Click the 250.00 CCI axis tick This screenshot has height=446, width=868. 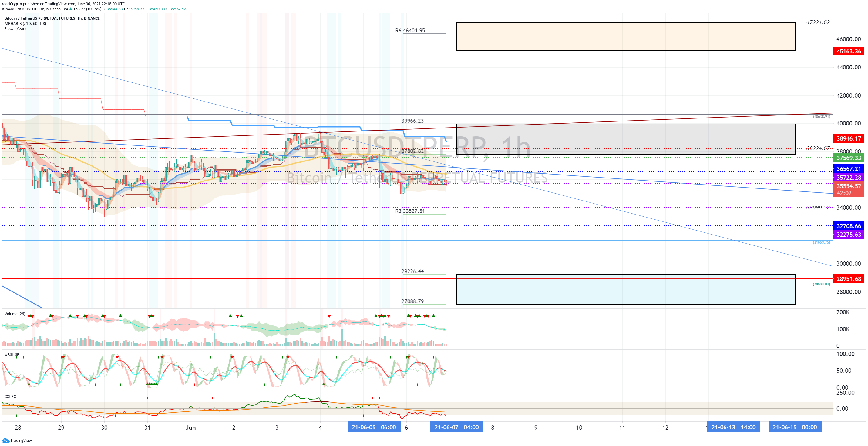click(845, 393)
